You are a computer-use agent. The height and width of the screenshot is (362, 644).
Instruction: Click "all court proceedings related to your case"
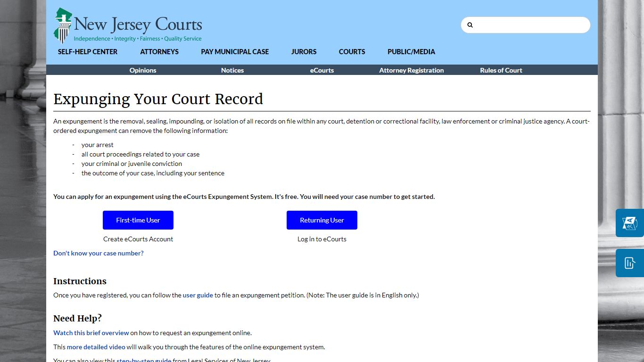point(140,154)
